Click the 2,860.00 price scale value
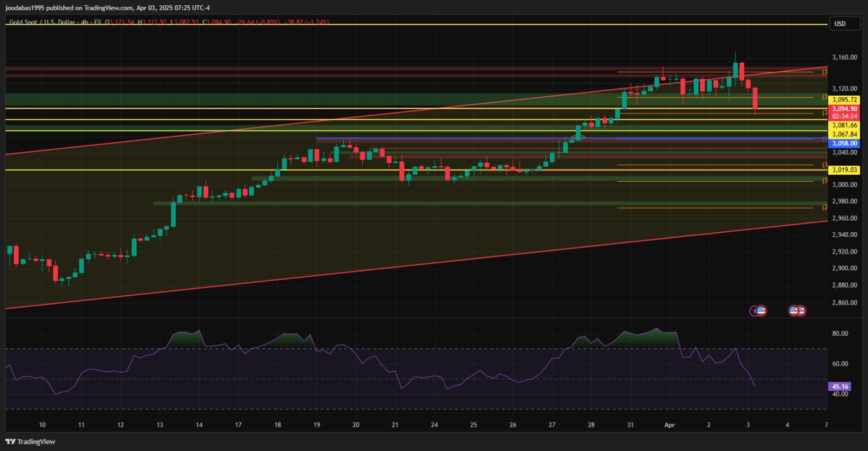This screenshot has height=451, width=868. click(844, 302)
